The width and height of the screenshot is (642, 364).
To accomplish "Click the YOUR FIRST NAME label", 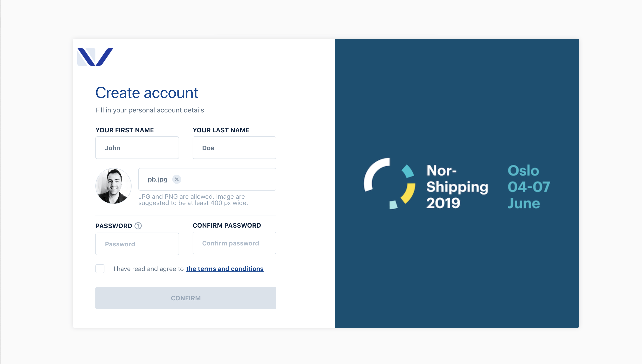I will pyautogui.click(x=125, y=130).
